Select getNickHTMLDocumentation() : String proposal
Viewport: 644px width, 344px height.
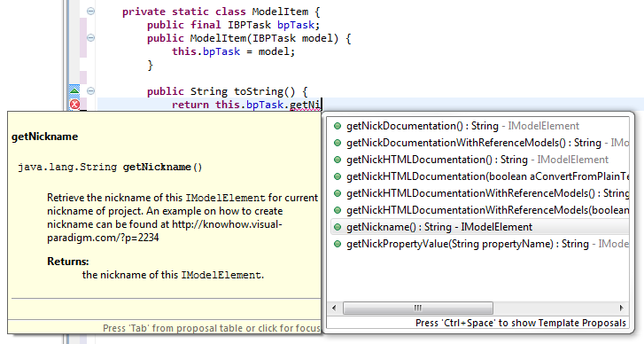(x=479, y=160)
